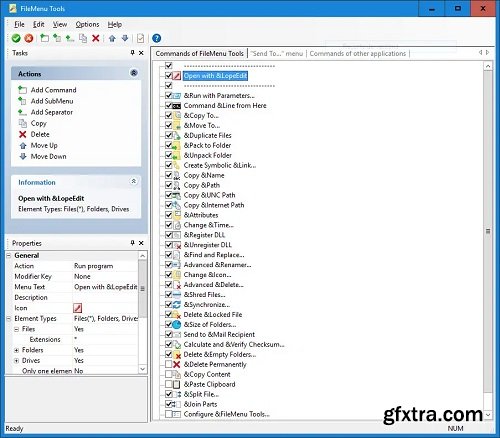Screen dimensions: 500x438
Task: Check the Delete Permanently checkbox
Action: click(x=169, y=364)
